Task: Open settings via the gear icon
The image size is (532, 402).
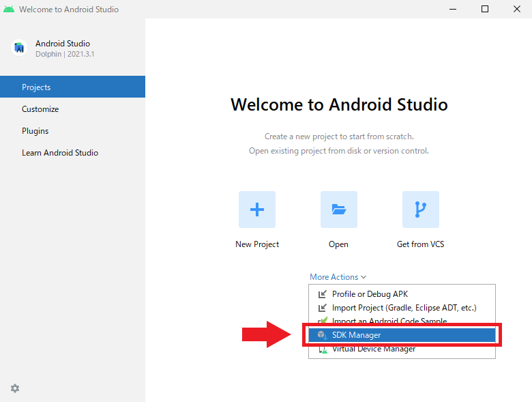Action: coord(15,388)
